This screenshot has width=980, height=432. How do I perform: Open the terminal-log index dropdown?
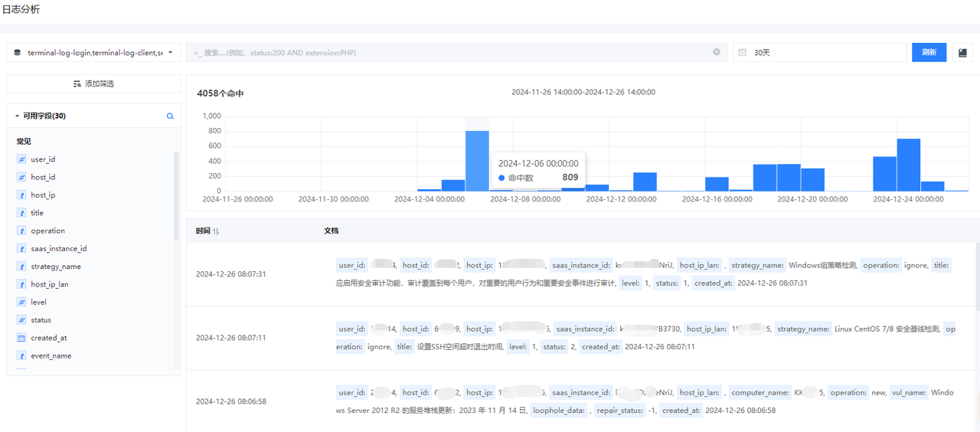click(x=94, y=53)
